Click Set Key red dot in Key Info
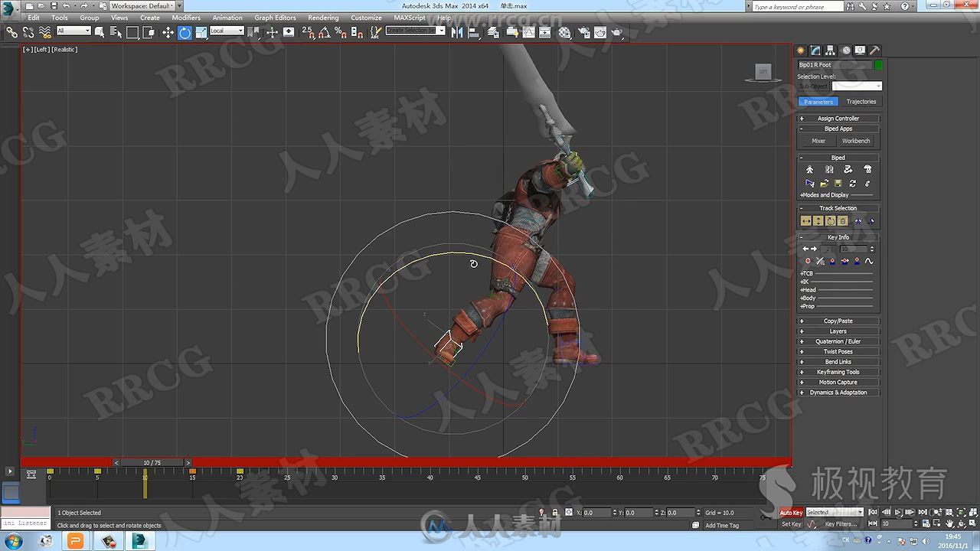980x551 pixels. 808,261
